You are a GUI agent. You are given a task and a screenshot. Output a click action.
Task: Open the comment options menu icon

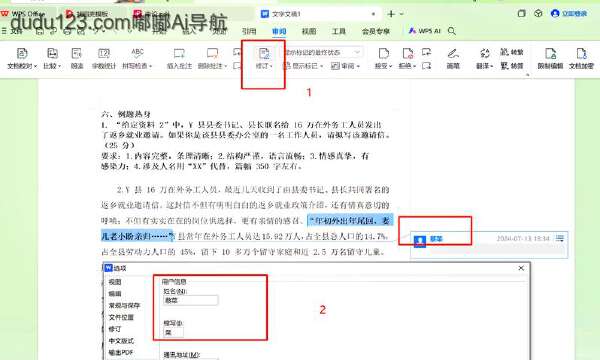pyautogui.click(x=560, y=239)
